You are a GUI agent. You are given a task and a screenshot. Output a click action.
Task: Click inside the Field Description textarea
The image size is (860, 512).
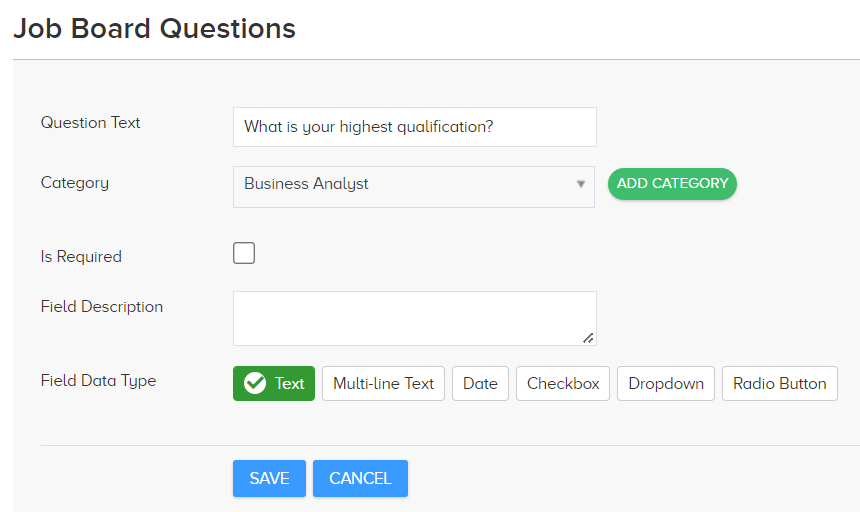click(415, 318)
